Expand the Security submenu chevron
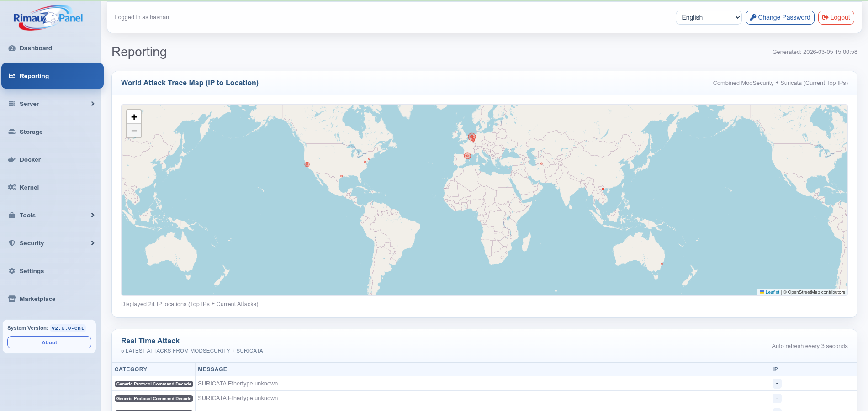The height and width of the screenshot is (411, 868). 93,243
